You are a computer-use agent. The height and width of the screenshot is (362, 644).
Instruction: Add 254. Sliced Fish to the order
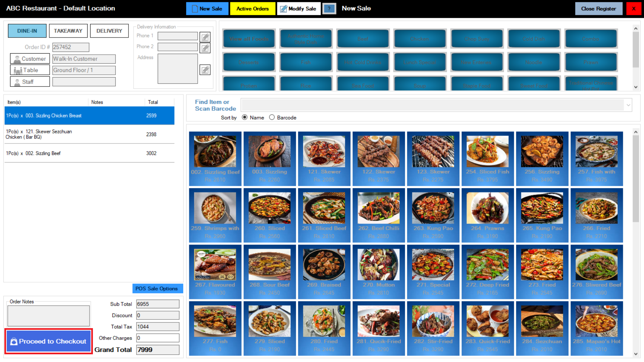coord(488,159)
